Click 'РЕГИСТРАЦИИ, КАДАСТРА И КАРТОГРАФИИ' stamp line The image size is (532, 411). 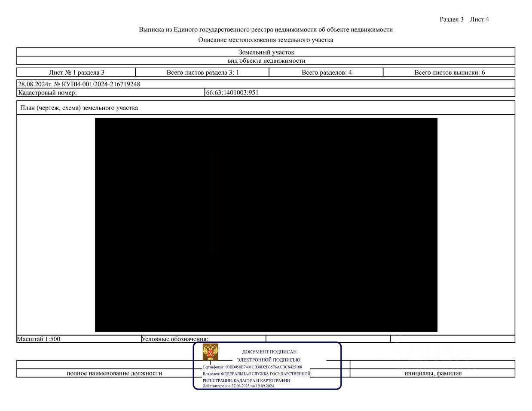(x=246, y=381)
